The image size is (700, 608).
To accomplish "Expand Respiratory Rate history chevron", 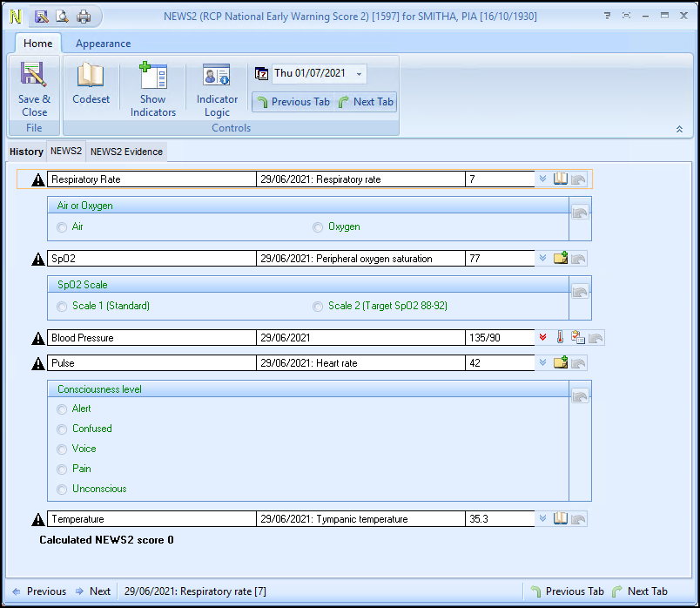I will (x=542, y=179).
